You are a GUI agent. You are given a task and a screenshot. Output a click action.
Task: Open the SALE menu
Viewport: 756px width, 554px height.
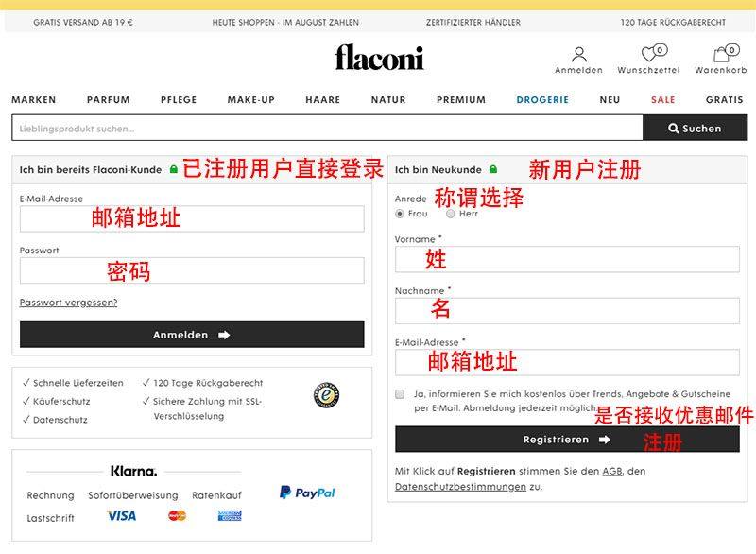(663, 100)
